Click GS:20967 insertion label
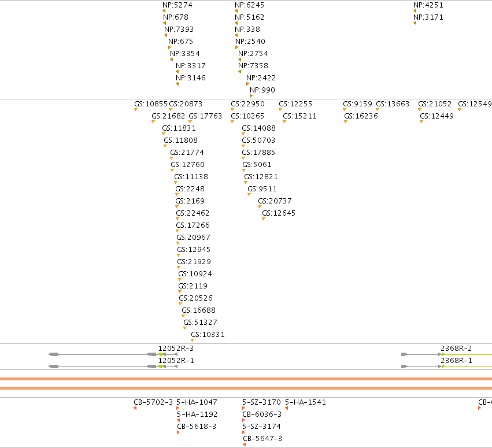The height and width of the screenshot is (448, 492). (193, 238)
